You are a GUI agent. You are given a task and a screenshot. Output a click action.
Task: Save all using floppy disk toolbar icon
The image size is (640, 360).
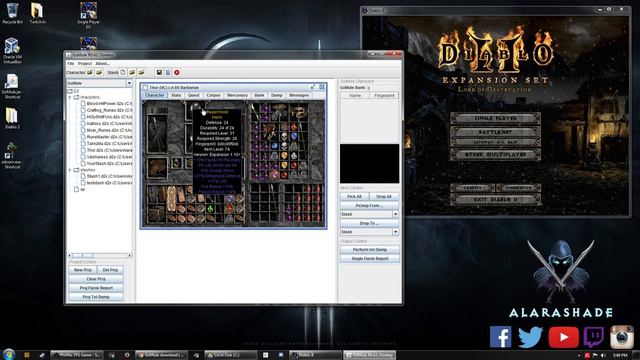pos(159,73)
